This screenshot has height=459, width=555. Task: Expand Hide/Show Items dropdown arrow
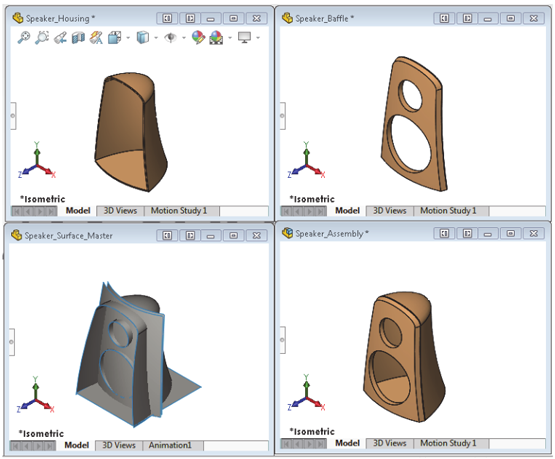(184, 38)
